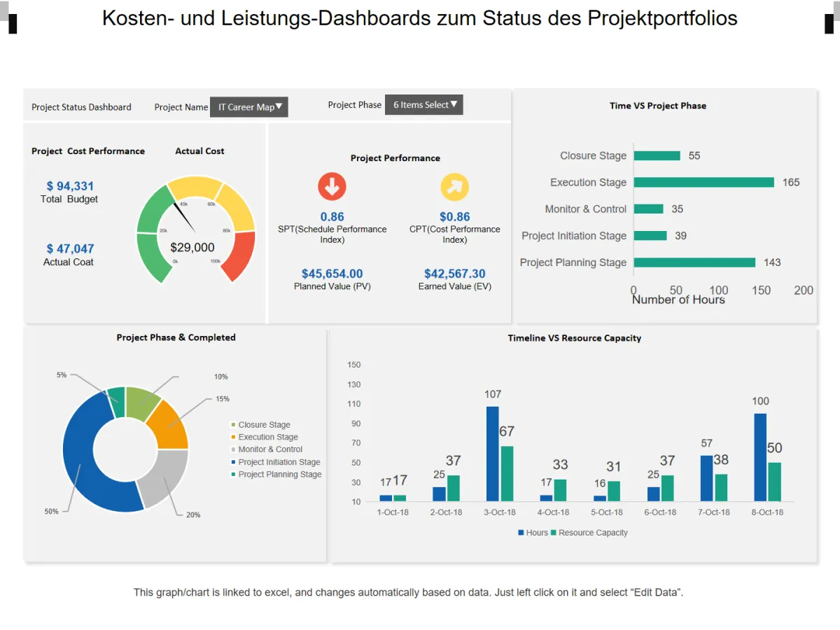
Task: Click the Project Status Dashboard title
Action: tap(81, 107)
